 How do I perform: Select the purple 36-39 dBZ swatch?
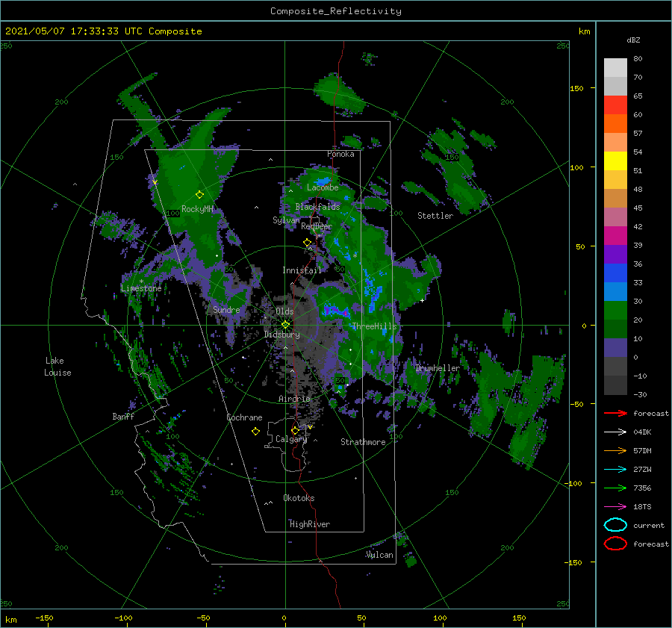(x=615, y=254)
